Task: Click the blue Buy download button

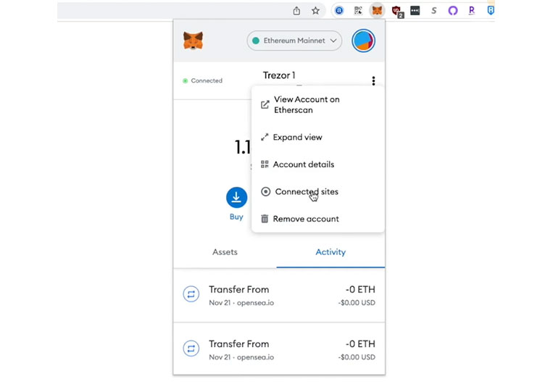Action: coord(236,197)
